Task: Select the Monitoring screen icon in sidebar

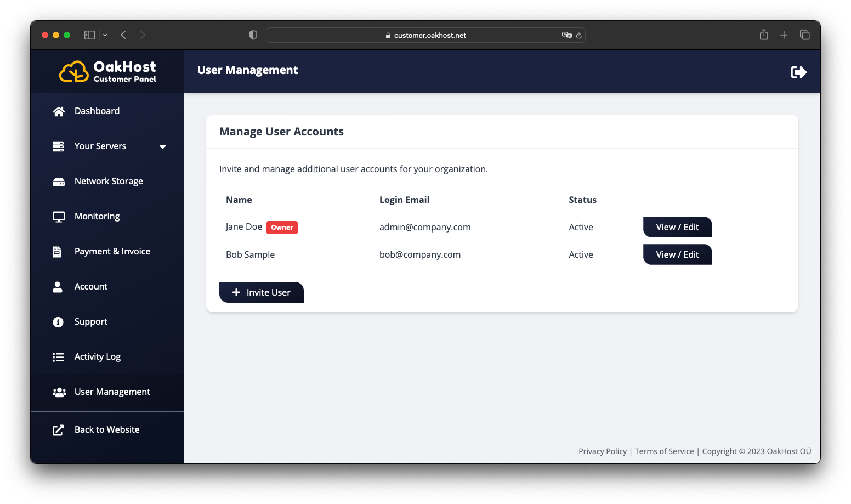Action: 58,216
